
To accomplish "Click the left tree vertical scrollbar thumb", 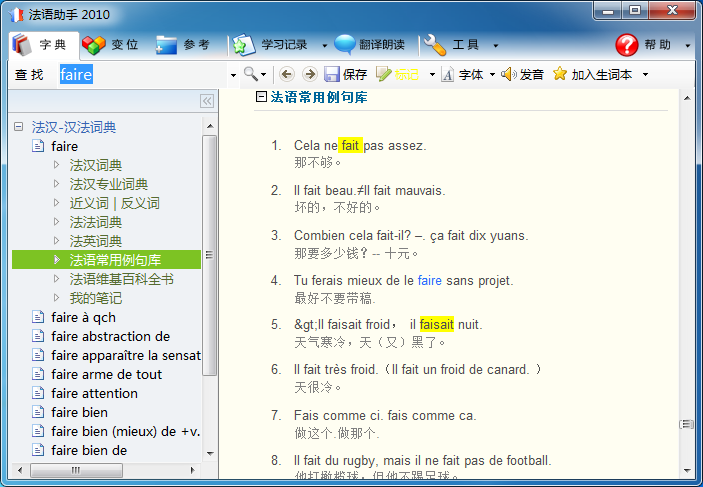I will 209,255.
